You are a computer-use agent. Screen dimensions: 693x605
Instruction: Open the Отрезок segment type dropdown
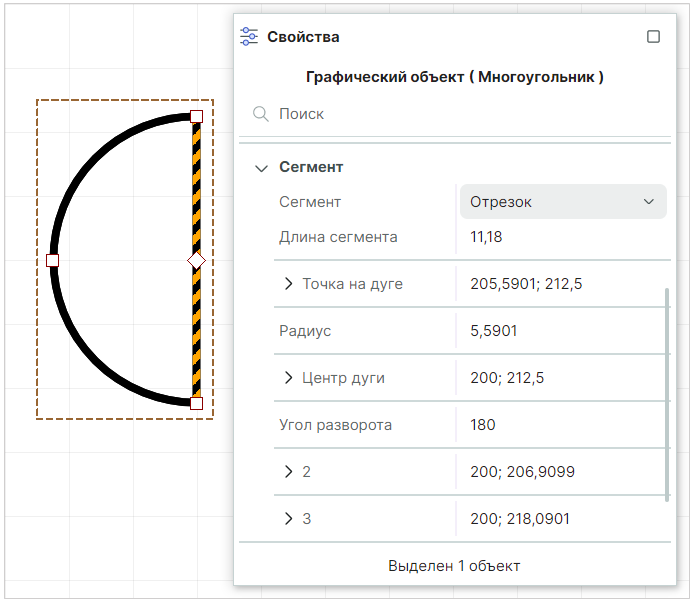point(563,202)
